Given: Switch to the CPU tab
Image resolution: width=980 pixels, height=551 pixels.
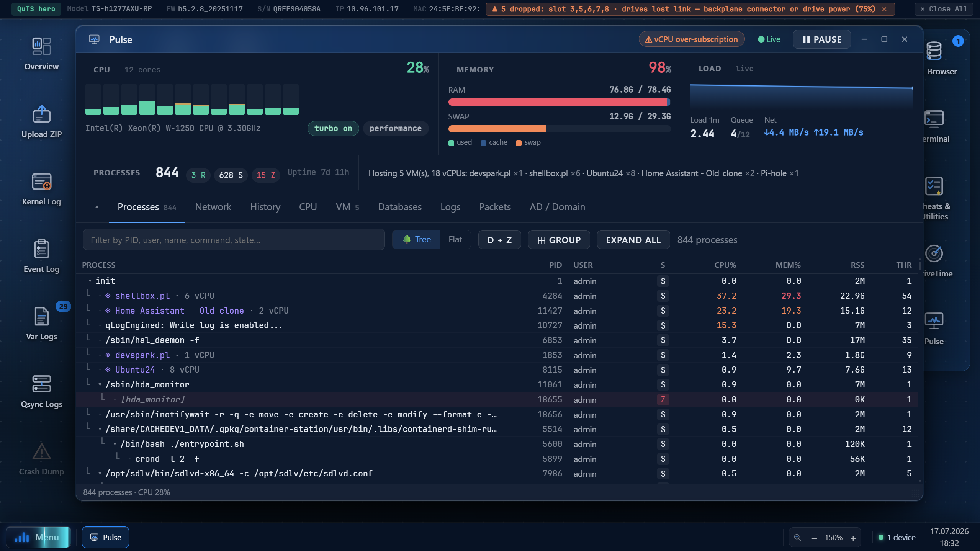Looking at the screenshot, I should click(x=308, y=207).
